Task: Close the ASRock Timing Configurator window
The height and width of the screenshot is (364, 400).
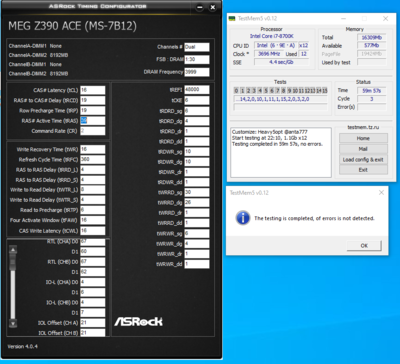Action: coord(213,7)
